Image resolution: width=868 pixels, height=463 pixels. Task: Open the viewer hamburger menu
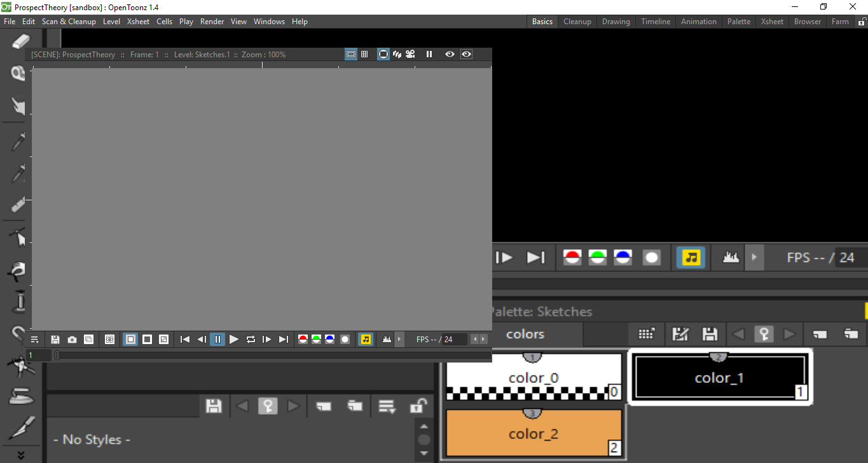tap(35, 339)
